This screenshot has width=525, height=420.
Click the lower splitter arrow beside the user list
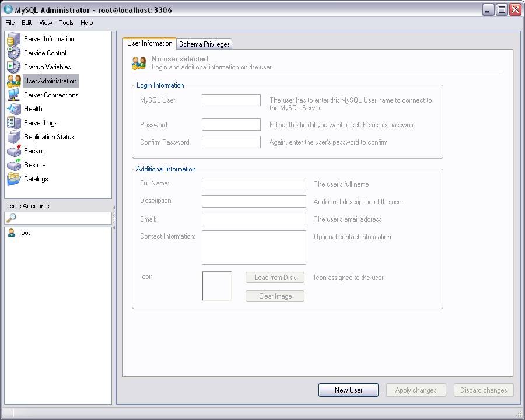(114, 228)
